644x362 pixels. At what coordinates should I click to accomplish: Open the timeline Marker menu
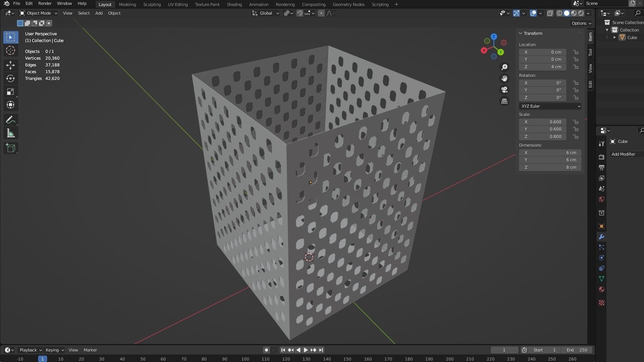tap(90, 350)
